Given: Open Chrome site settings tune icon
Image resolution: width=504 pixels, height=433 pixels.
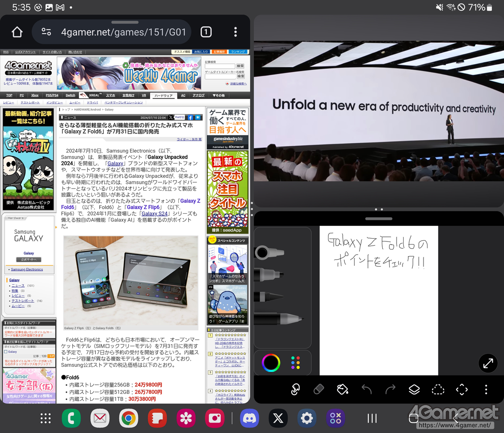Looking at the screenshot, I should click(46, 32).
